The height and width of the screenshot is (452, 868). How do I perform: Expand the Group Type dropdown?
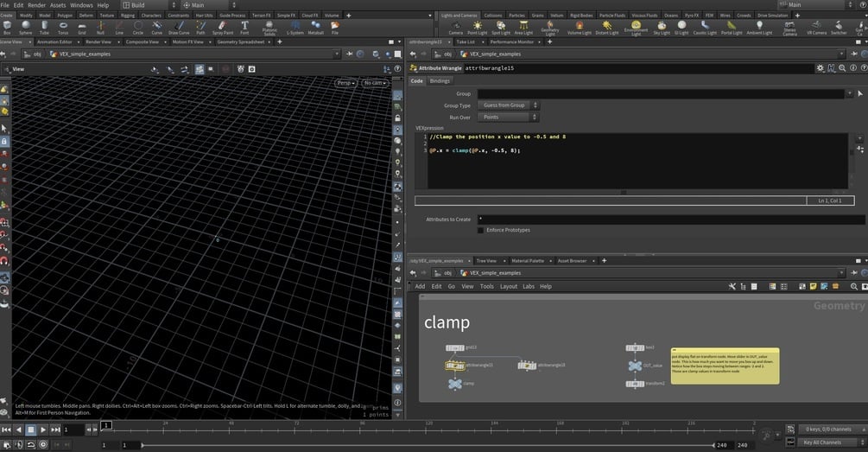[509, 105]
